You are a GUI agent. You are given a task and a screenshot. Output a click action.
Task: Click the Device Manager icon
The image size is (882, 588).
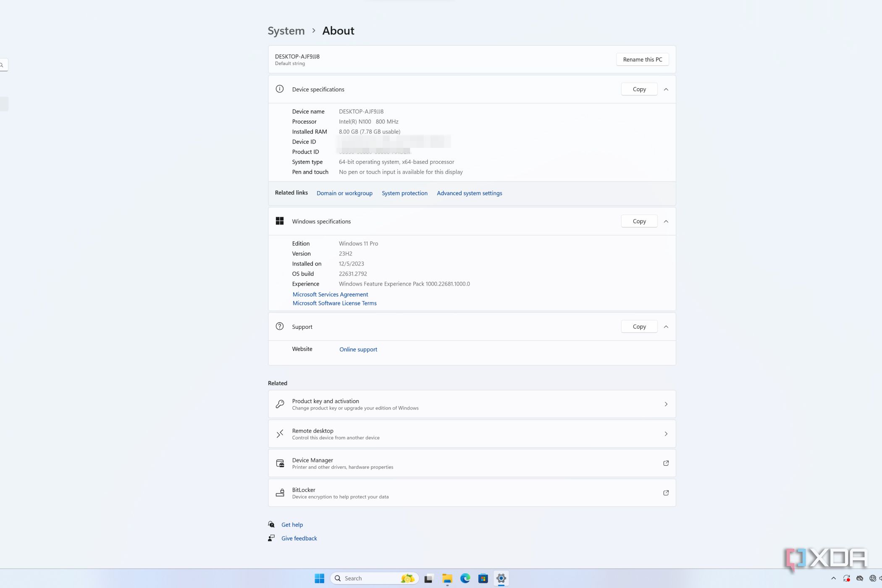coord(280,463)
